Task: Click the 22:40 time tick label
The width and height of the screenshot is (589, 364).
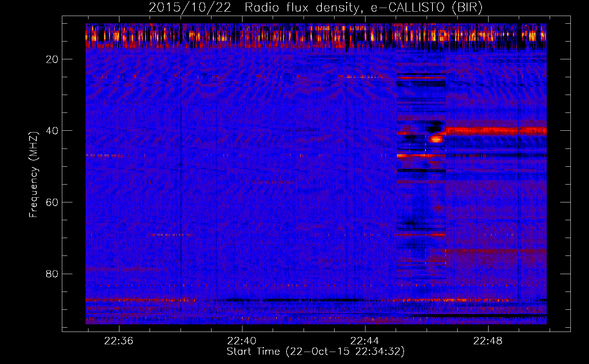Action: pos(242,341)
